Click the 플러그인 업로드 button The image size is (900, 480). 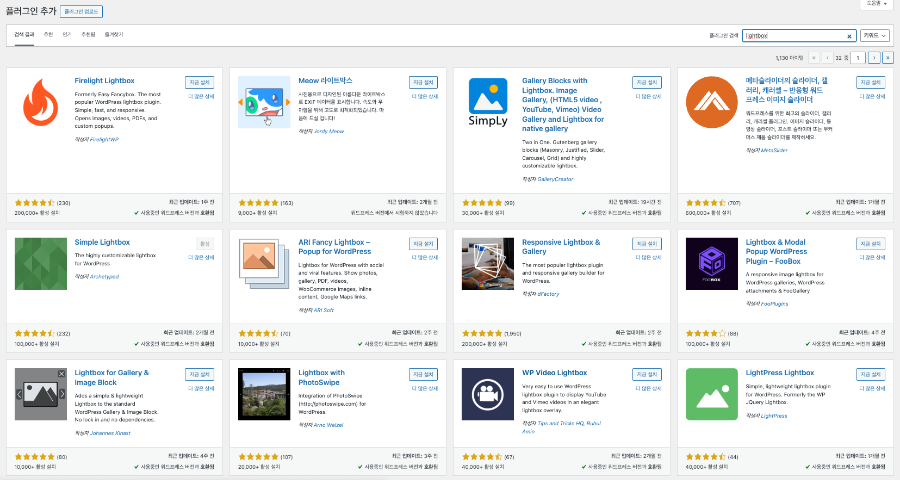[82, 11]
